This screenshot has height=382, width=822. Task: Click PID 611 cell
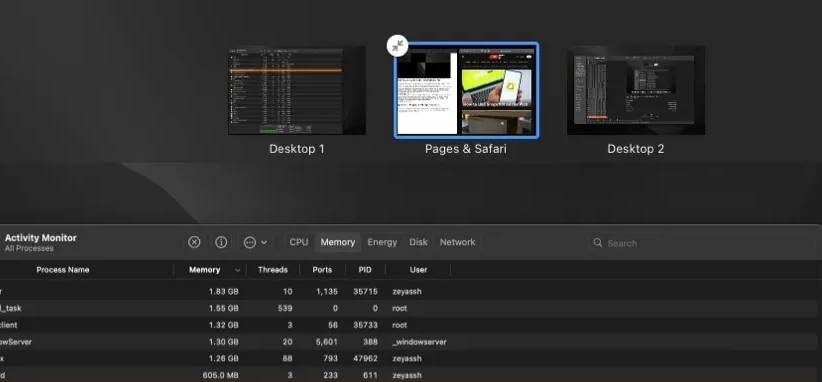[371, 375]
